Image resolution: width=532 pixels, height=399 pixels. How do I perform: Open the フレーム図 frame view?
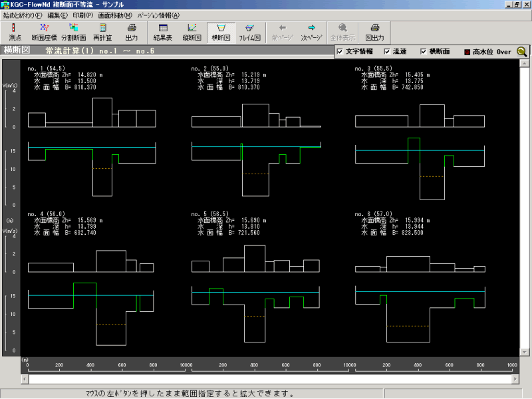pos(249,31)
